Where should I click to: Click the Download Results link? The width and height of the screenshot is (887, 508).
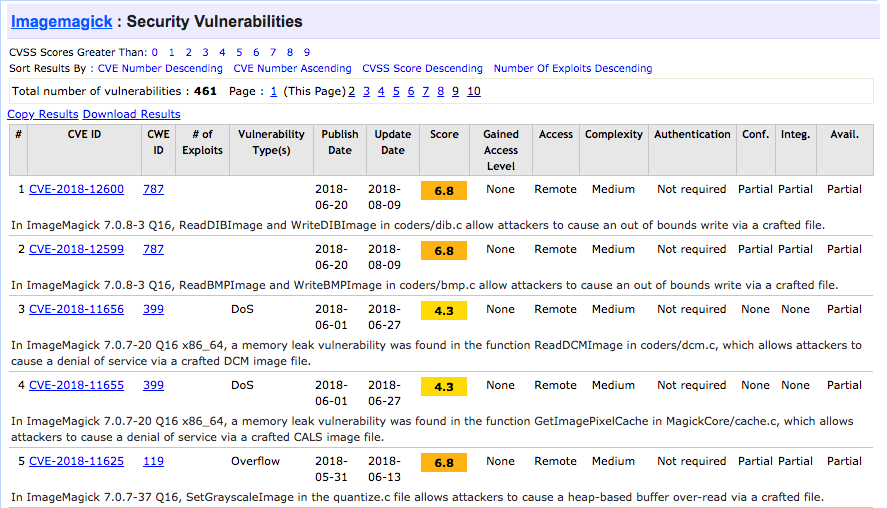[131, 114]
